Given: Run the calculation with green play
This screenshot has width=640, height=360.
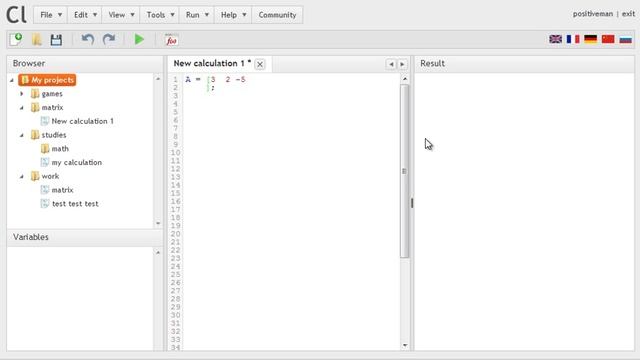Looking at the screenshot, I should 139,40.
